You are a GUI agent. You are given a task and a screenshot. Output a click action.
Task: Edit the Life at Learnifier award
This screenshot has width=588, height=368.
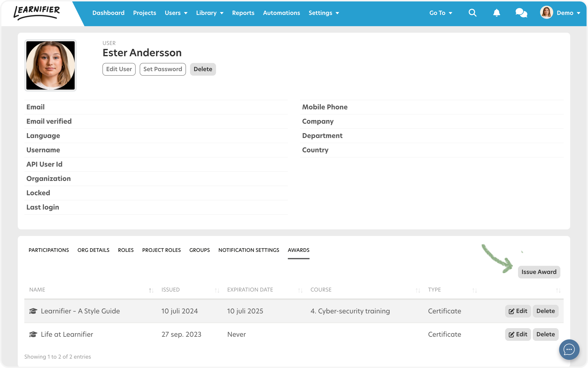tap(518, 334)
